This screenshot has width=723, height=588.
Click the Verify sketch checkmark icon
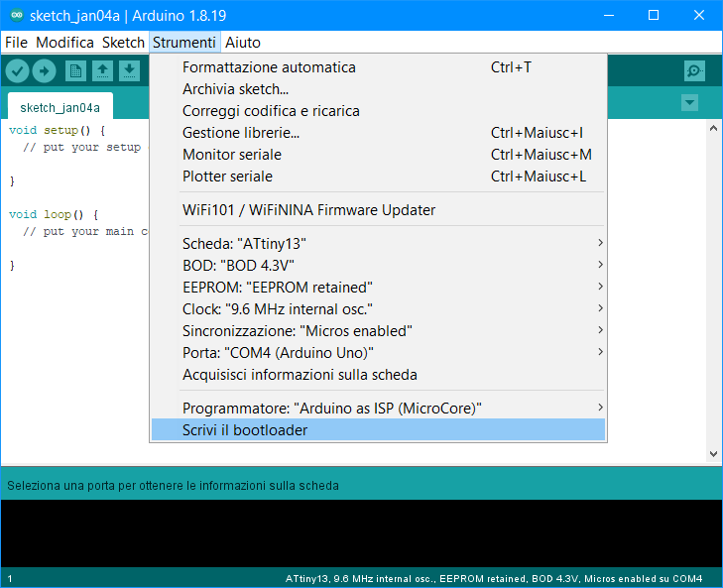[x=17, y=70]
